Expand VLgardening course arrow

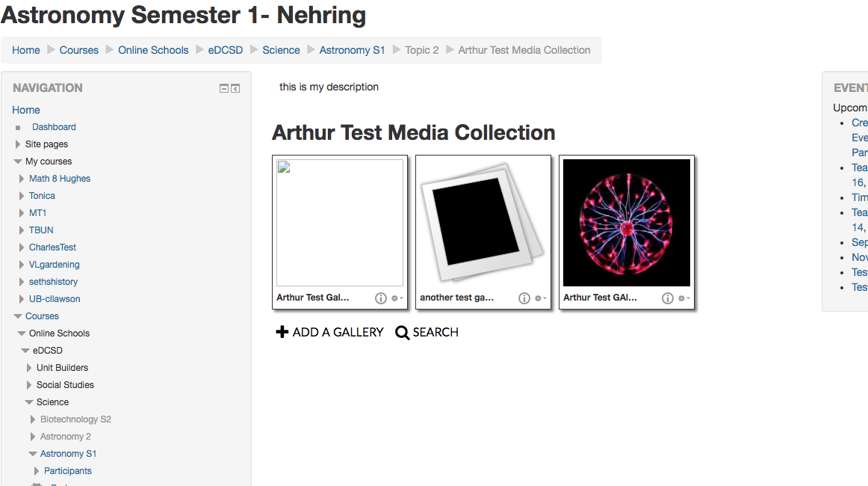pyautogui.click(x=22, y=265)
